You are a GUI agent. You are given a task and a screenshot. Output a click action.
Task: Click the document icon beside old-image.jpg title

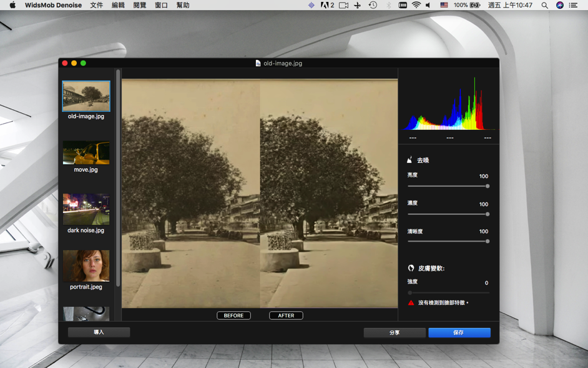258,63
